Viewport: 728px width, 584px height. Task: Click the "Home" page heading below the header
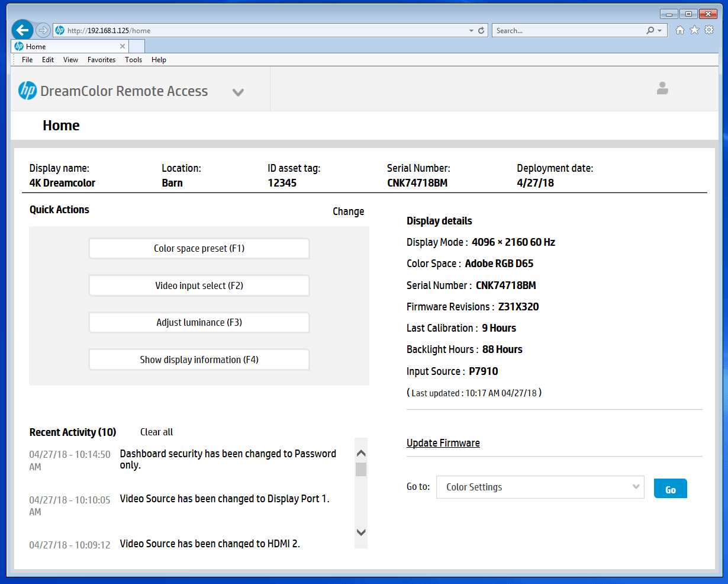pyautogui.click(x=61, y=126)
